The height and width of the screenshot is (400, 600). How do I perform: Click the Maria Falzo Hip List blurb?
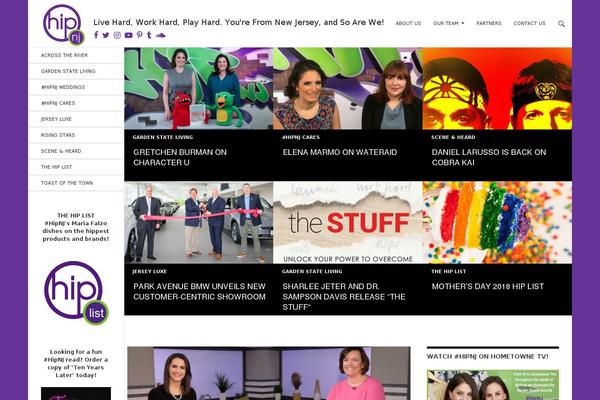[76, 227]
